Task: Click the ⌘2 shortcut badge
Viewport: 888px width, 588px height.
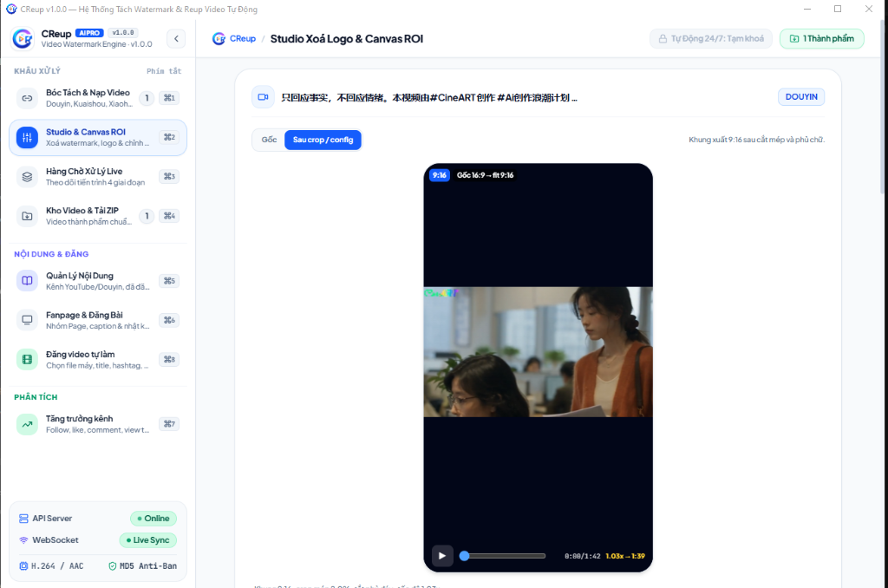Action: pyautogui.click(x=169, y=137)
